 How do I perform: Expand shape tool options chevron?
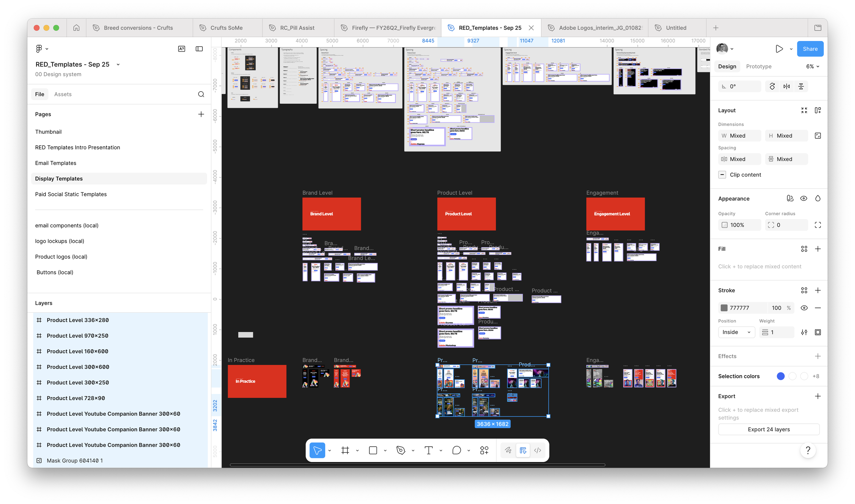click(x=385, y=450)
